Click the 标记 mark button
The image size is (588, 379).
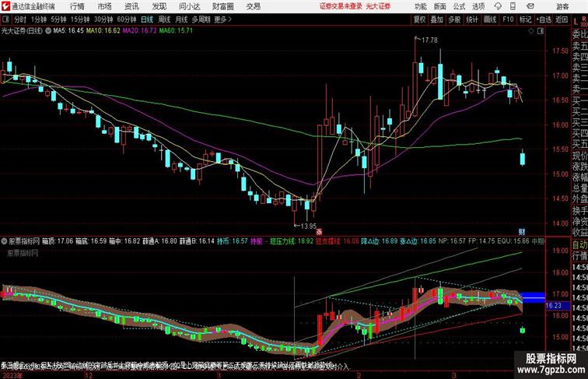tap(525, 19)
